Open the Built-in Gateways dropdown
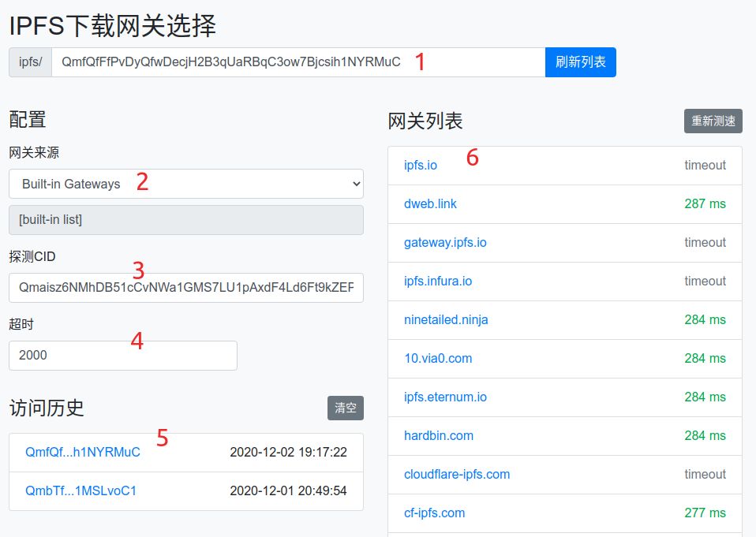 [186, 184]
